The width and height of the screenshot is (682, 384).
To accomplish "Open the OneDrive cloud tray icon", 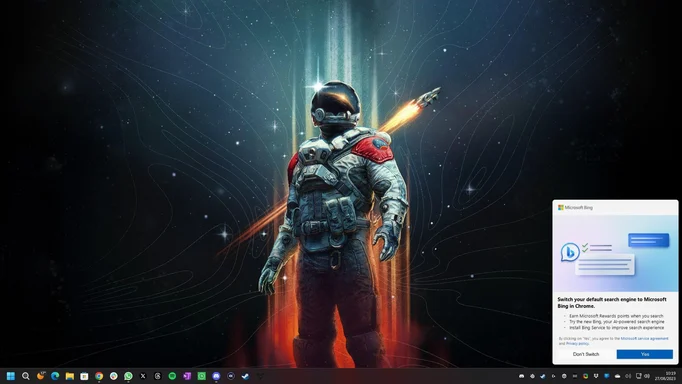I will [x=617, y=376].
